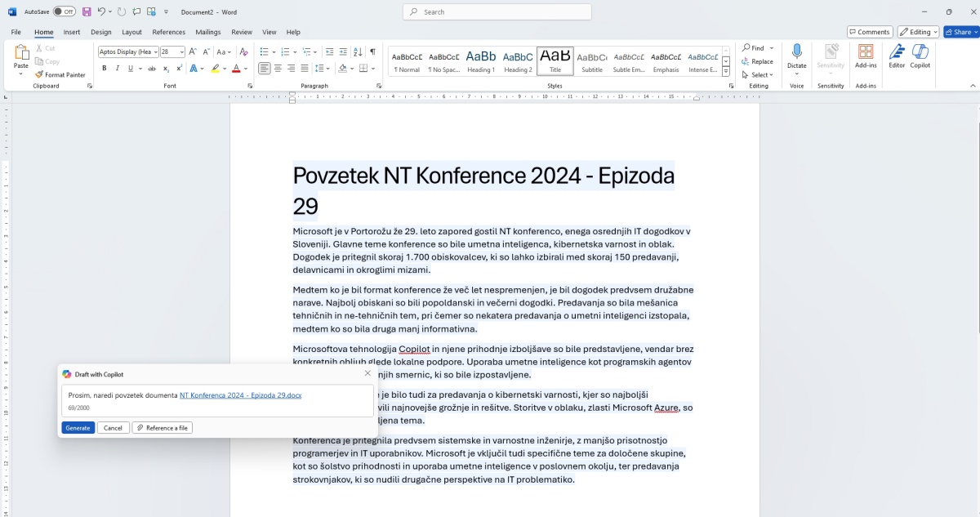Apply strikethrough to text
Image resolution: width=980 pixels, height=517 pixels.
(x=151, y=69)
